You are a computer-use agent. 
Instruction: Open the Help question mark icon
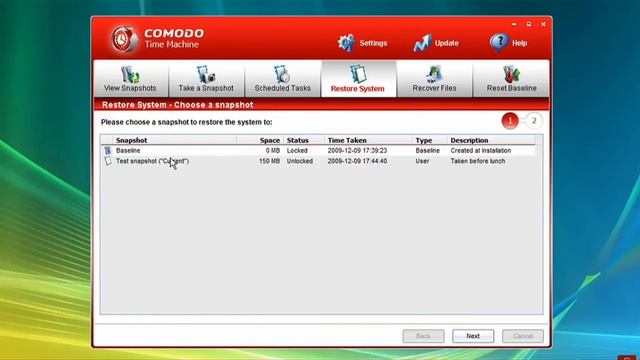coord(499,42)
